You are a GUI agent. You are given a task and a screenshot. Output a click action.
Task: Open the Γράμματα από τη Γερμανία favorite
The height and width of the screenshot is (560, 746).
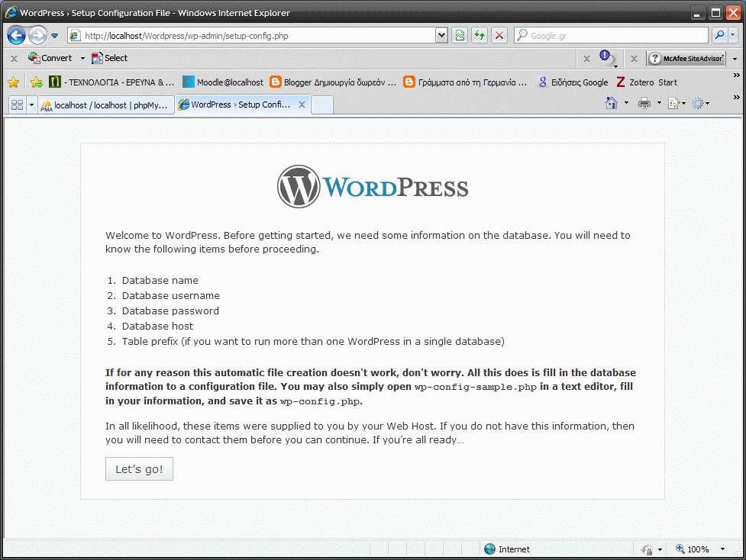465,82
